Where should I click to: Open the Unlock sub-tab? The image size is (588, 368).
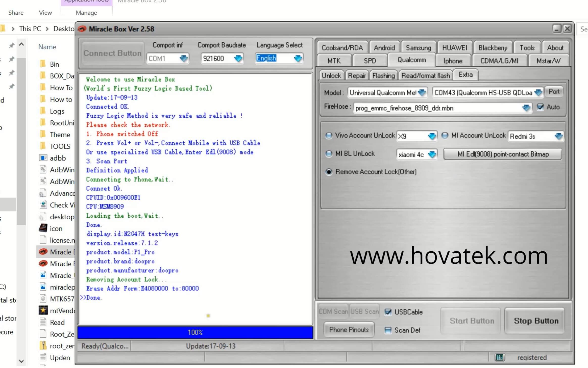(x=331, y=75)
